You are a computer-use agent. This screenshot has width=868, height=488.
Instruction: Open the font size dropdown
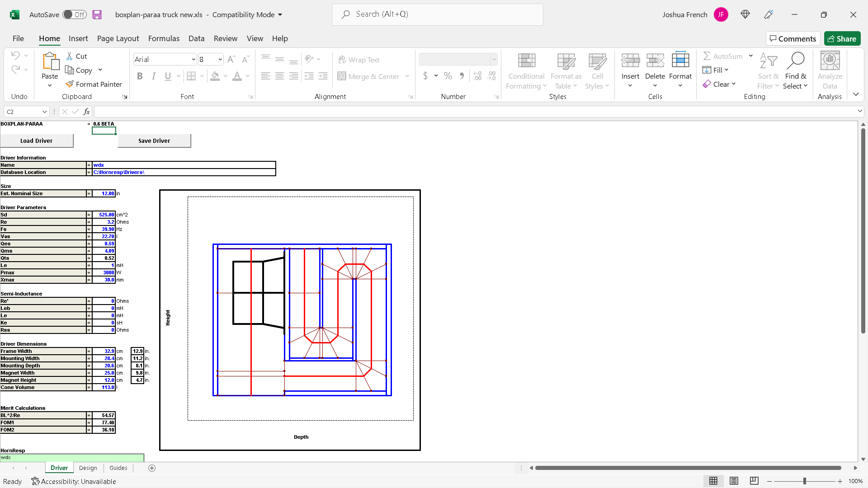click(x=220, y=59)
